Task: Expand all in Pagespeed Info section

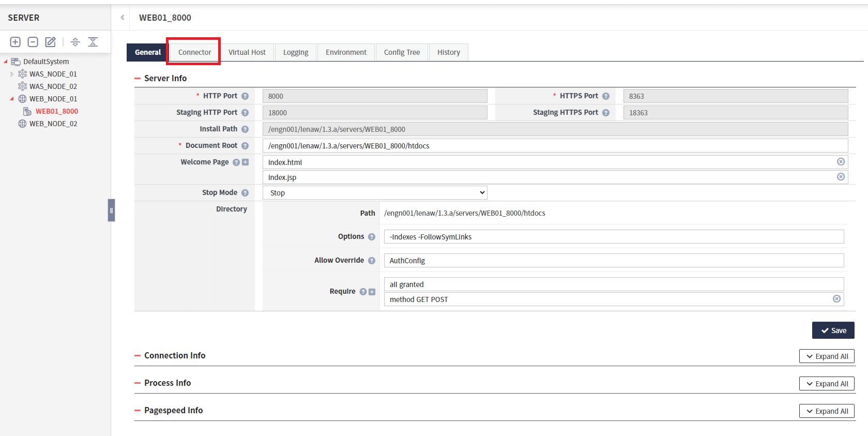Action: click(827, 411)
